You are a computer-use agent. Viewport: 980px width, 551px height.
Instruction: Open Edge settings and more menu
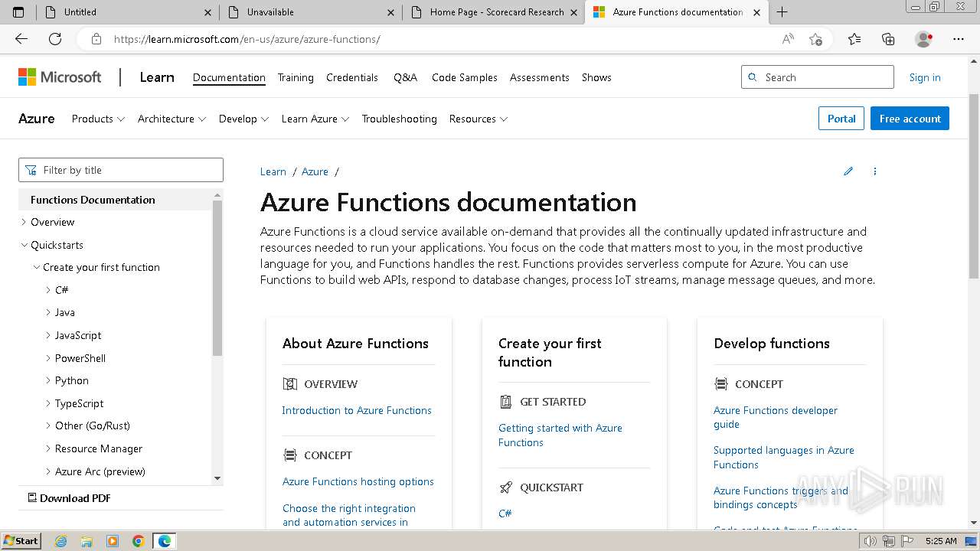point(959,39)
